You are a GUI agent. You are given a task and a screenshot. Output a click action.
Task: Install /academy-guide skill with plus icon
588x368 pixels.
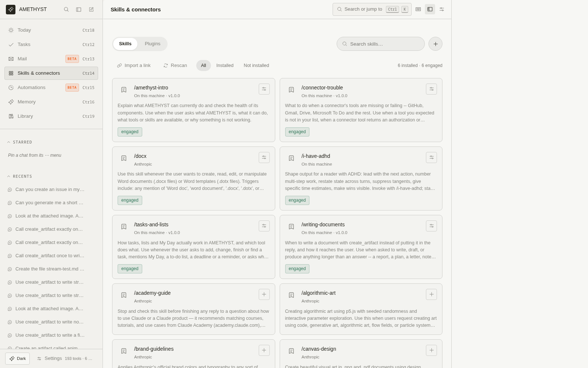pyautogui.click(x=264, y=294)
